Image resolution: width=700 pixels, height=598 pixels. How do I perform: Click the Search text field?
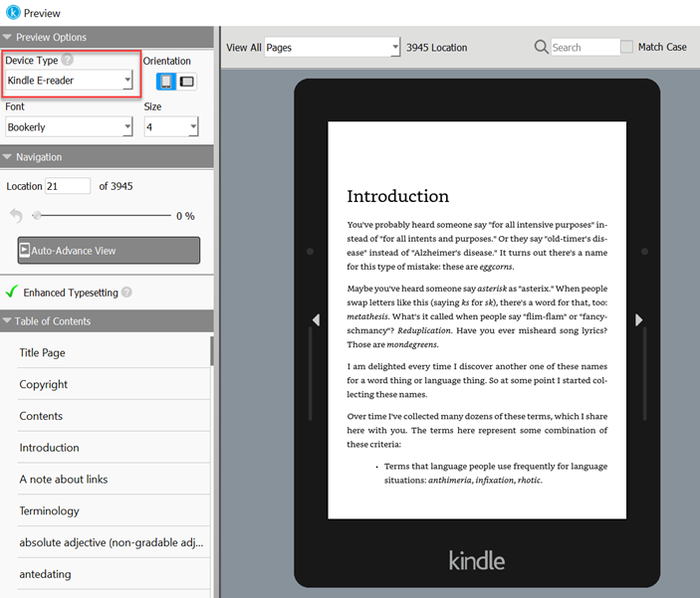tap(585, 47)
